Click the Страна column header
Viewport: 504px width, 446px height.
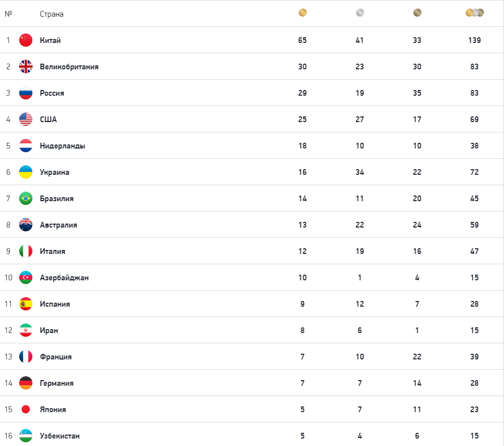(x=52, y=14)
